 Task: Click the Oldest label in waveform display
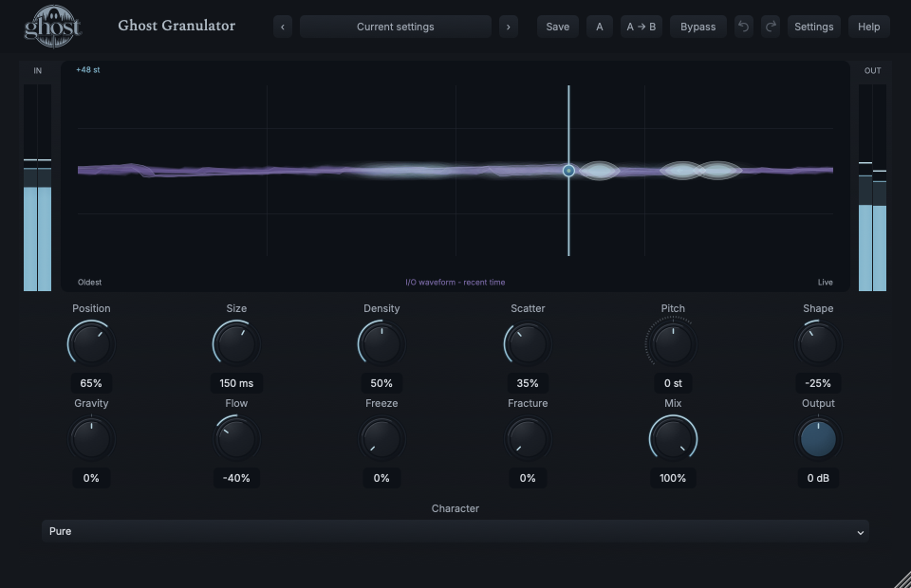(89, 282)
